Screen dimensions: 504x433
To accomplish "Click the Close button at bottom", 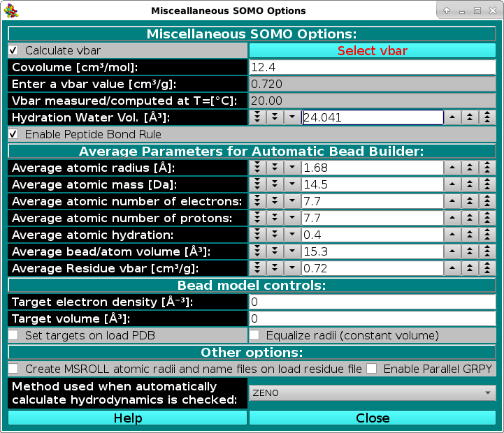I will [373, 418].
